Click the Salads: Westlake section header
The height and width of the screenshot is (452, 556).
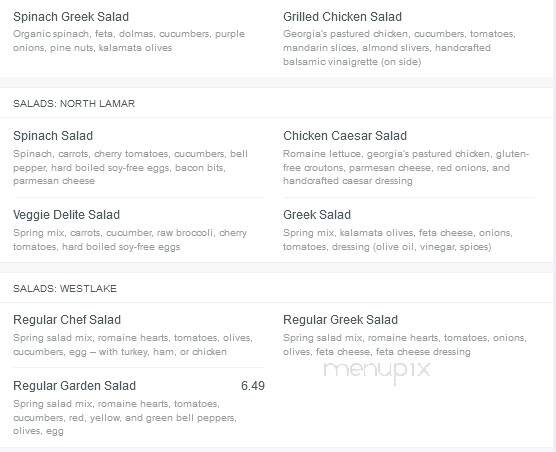point(65,288)
